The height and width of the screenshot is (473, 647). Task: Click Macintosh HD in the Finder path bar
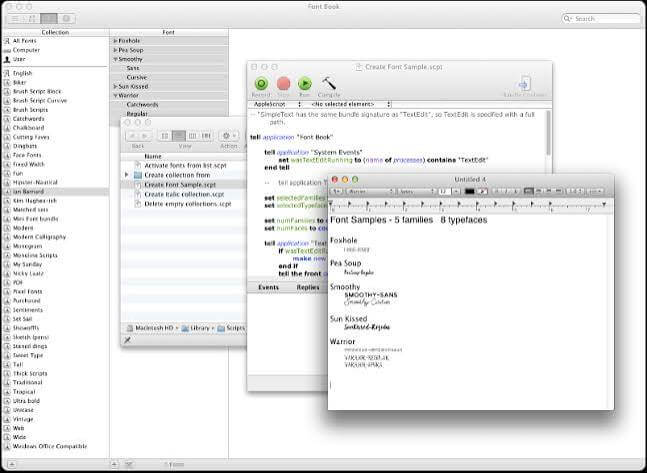pyautogui.click(x=151, y=328)
